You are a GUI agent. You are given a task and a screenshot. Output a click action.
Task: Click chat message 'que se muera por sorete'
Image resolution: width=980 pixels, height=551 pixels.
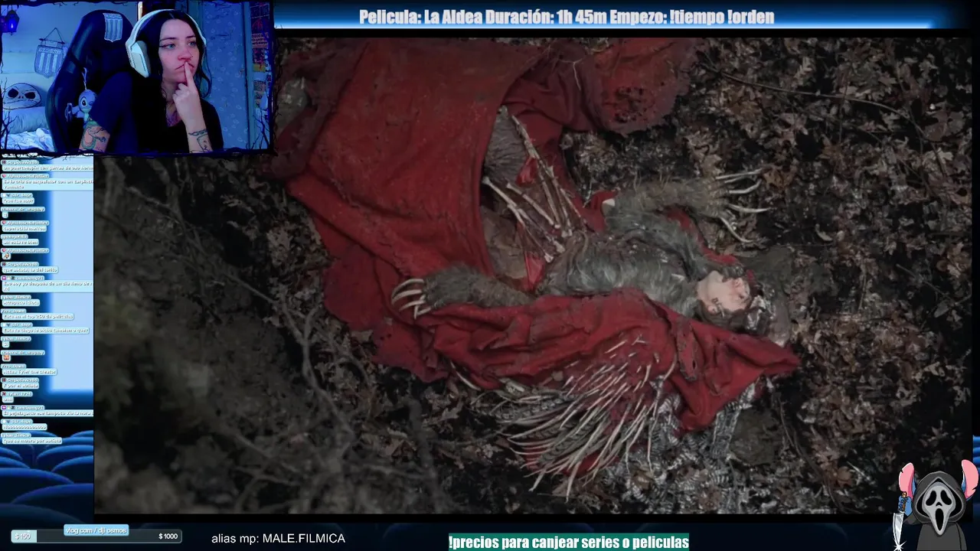[x=32, y=440]
